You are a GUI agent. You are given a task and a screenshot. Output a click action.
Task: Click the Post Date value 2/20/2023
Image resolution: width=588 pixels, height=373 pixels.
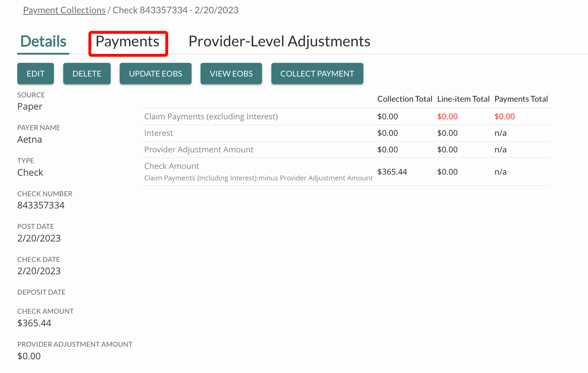pos(39,238)
